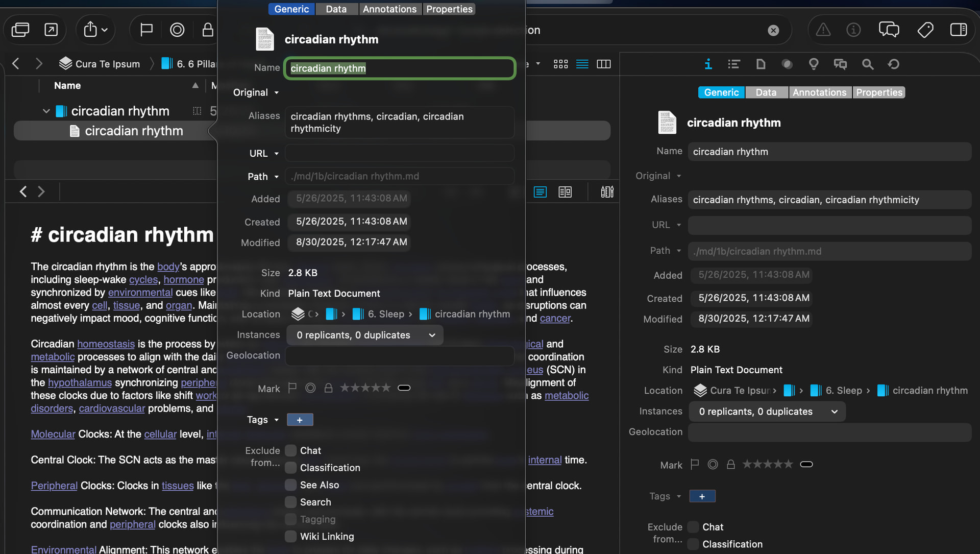This screenshot has width=980, height=554.
Task: Click the color label swatch in popup Mark row
Action: click(404, 388)
